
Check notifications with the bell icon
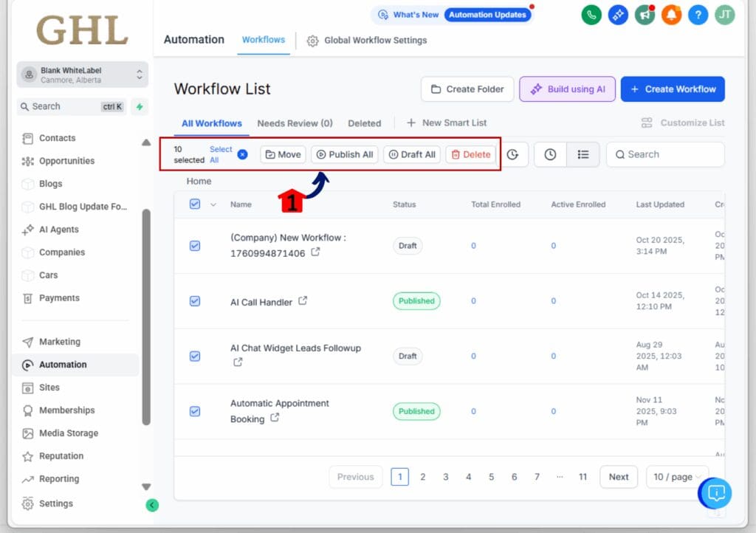pos(671,15)
